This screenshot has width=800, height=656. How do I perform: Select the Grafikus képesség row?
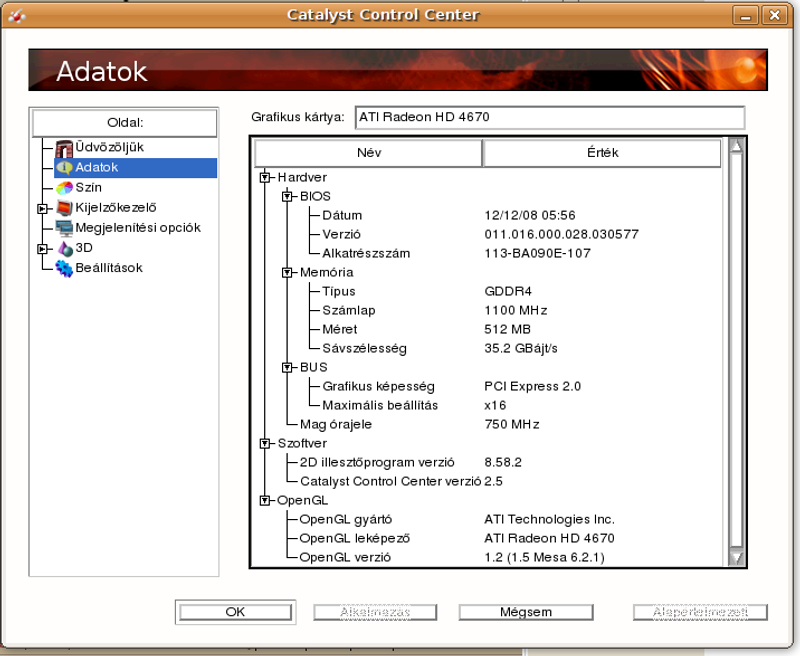pos(487,386)
